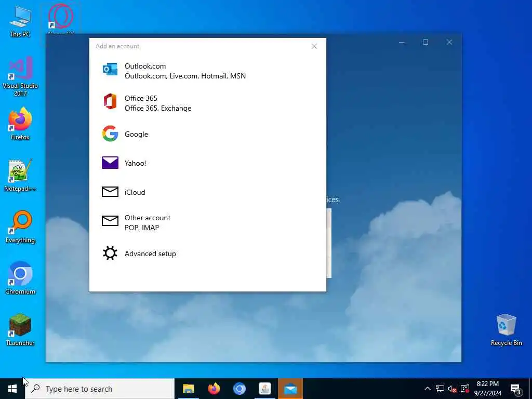Open the security warning tray icon
Viewport: 532px width, 399px height.
pyautogui.click(x=465, y=389)
